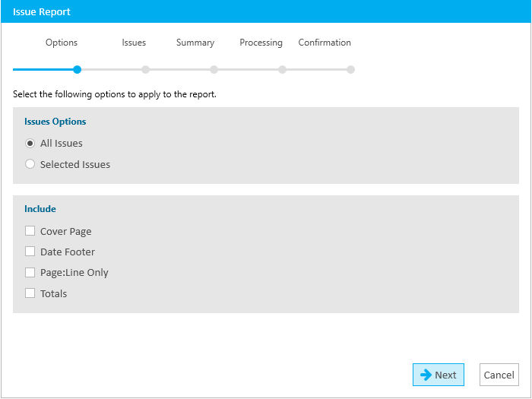The width and height of the screenshot is (532, 399).
Task: Check the Page:Line Only option
Action: (30, 272)
